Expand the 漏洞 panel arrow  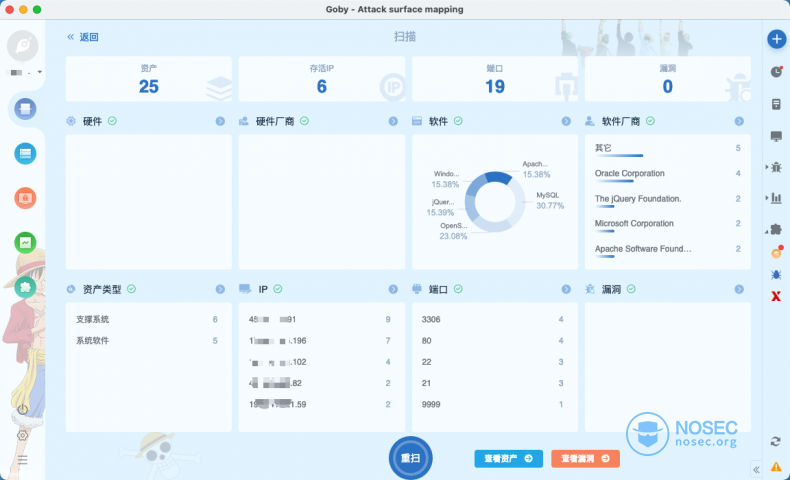(739, 289)
